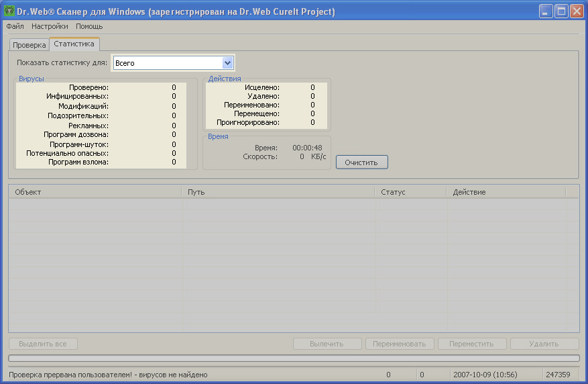Click the Вирусы group title
This screenshot has width=588, height=384.
(31, 79)
